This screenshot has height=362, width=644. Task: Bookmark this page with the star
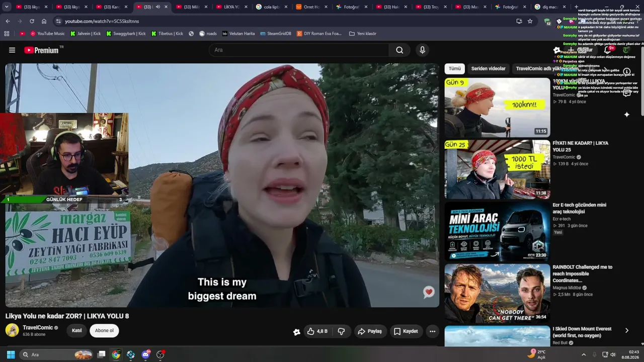[x=530, y=21]
